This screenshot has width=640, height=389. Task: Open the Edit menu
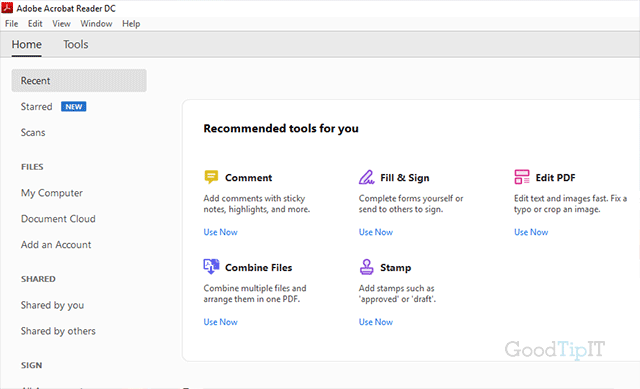click(35, 24)
